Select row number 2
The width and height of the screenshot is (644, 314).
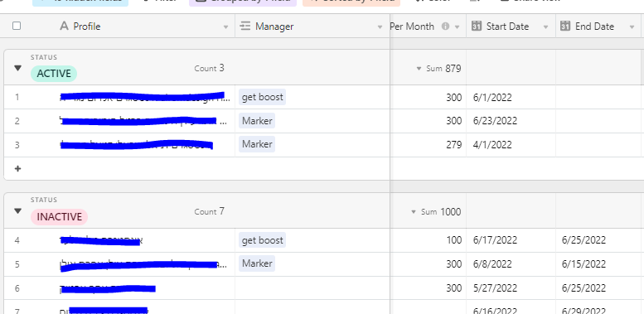tap(17, 121)
